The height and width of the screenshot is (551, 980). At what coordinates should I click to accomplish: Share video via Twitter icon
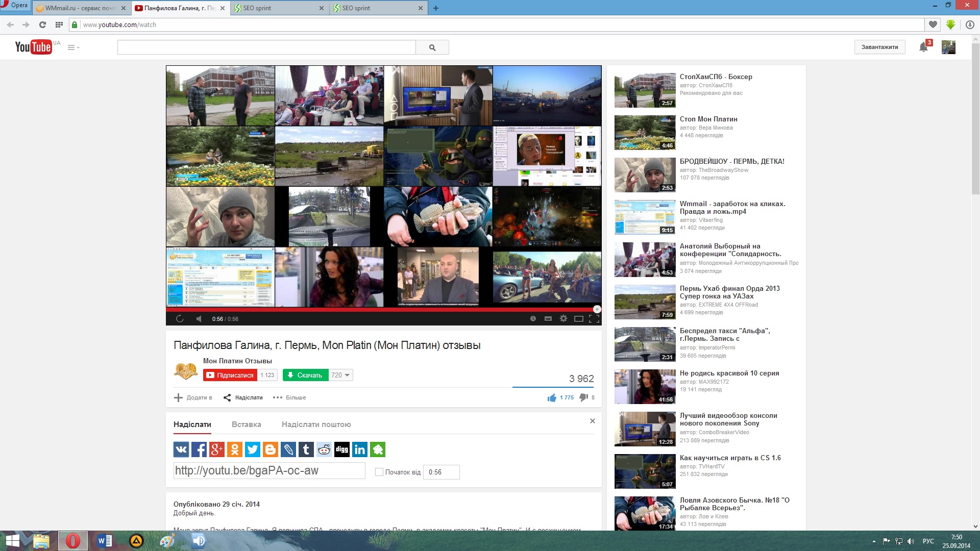(x=253, y=449)
